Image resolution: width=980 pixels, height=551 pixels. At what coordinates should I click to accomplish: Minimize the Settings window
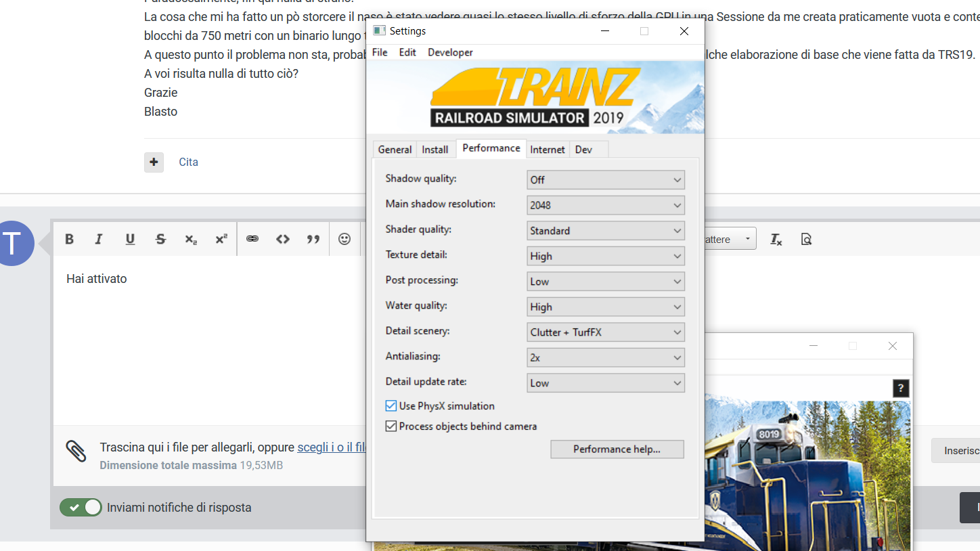pyautogui.click(x=604, y=31)
